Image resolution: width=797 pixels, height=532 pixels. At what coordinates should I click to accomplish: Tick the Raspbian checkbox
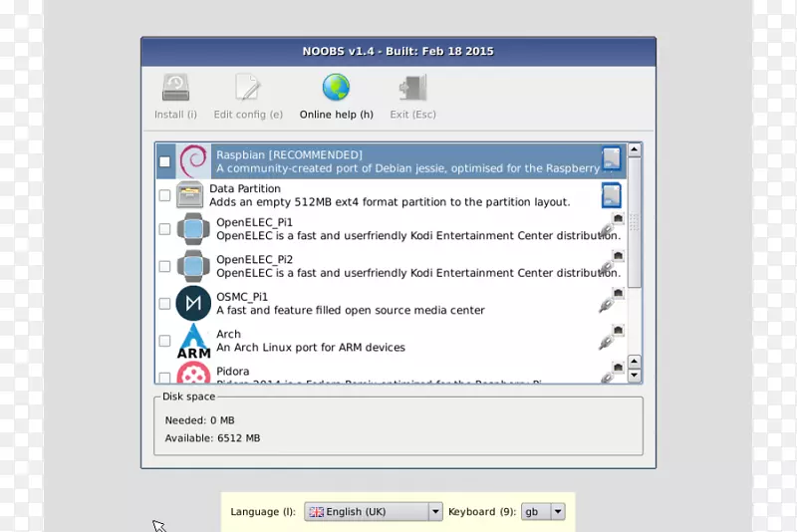[164, 161]
